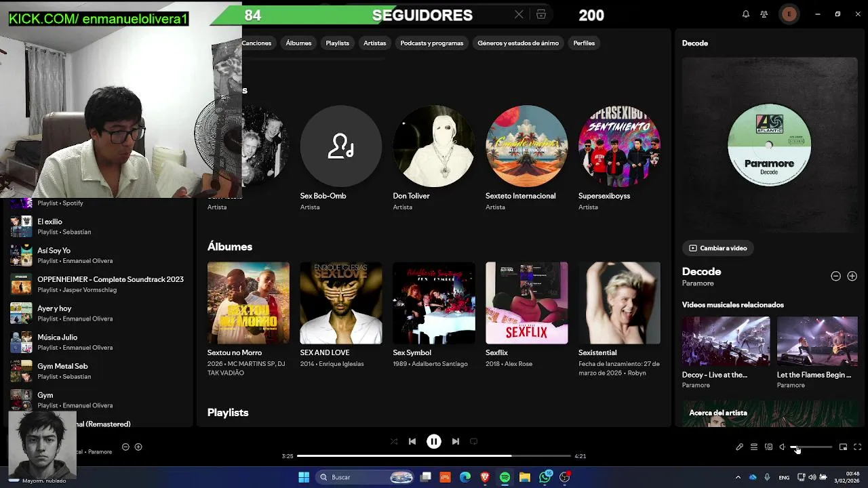Open the notifications bell
Screen dimensions: 868x488
[746, 14]
